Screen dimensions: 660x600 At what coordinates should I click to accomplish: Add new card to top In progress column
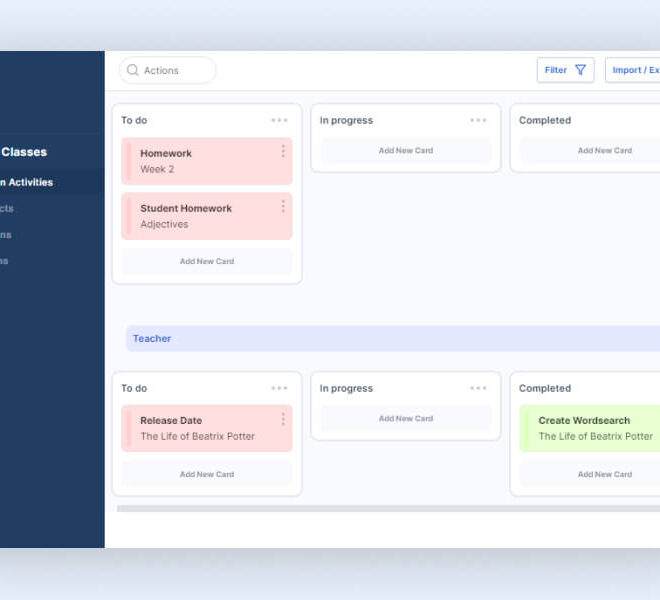406,151
